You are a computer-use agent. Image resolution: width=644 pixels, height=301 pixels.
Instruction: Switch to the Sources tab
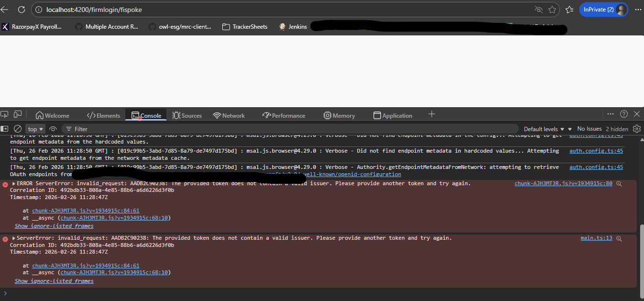[187, 115]
